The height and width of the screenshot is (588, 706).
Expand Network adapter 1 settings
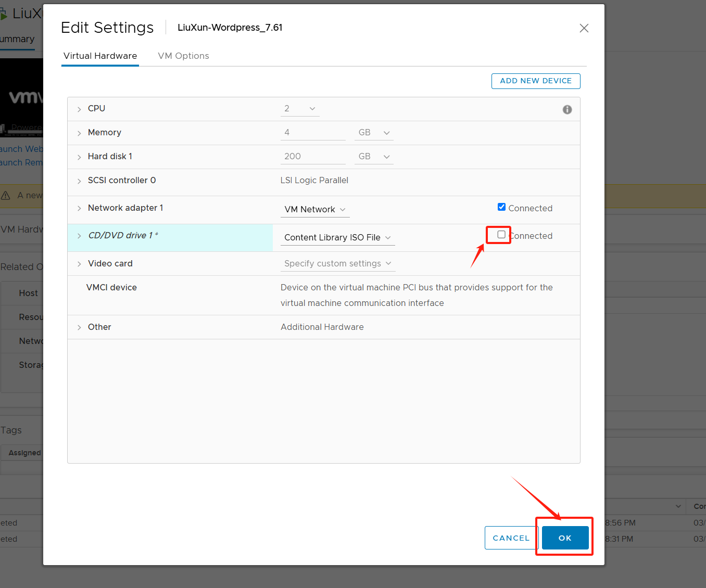click(x=79, y=208)
